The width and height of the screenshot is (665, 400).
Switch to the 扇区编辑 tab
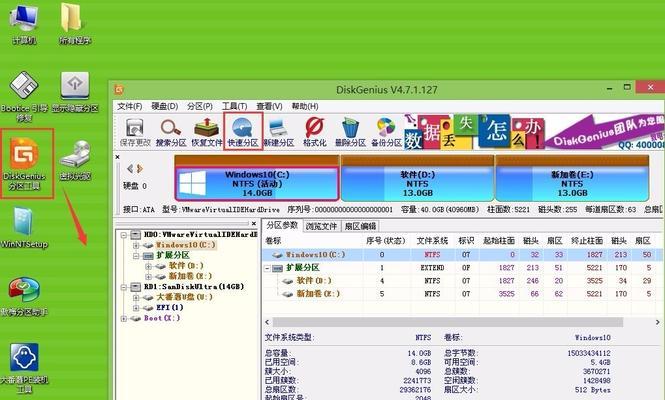pos(362,226)
